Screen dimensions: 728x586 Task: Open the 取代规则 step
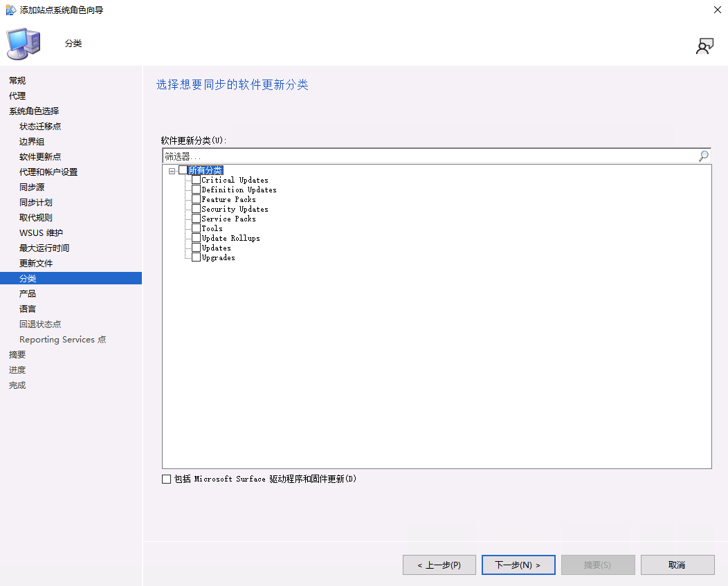[36, 218]
